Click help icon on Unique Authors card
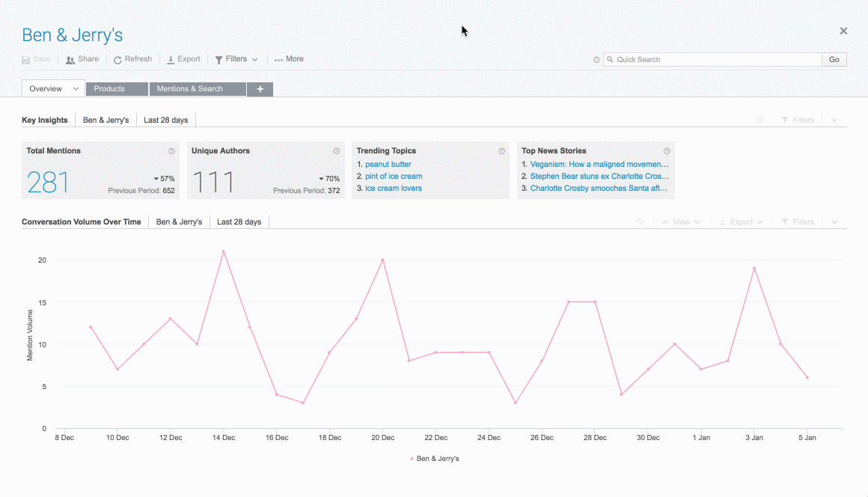 337,151
